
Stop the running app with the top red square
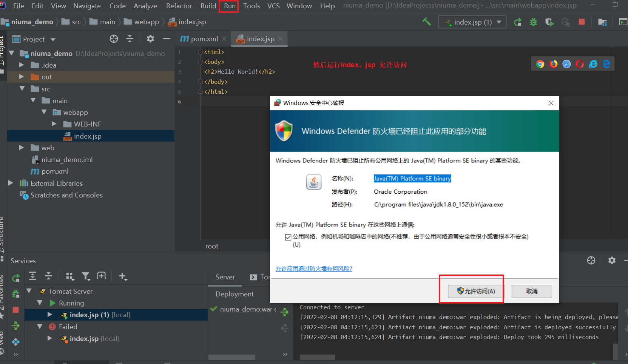tap(582, 22)
